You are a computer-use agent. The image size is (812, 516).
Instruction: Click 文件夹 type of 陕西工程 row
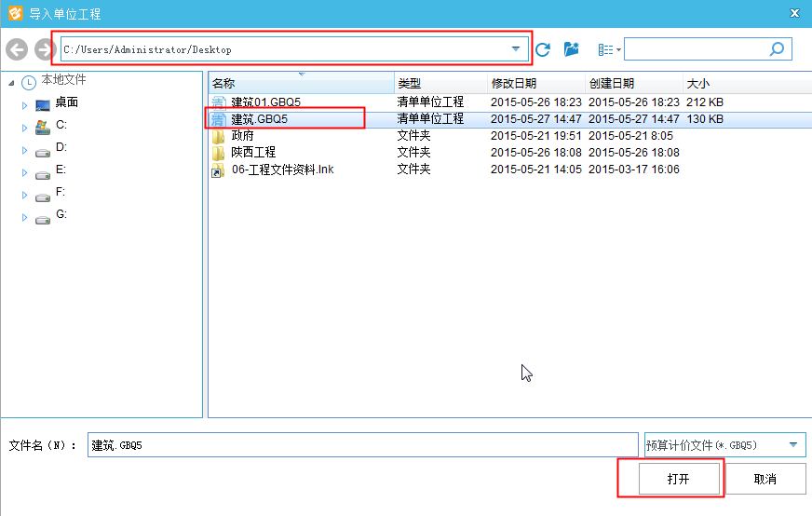(413, 153)
